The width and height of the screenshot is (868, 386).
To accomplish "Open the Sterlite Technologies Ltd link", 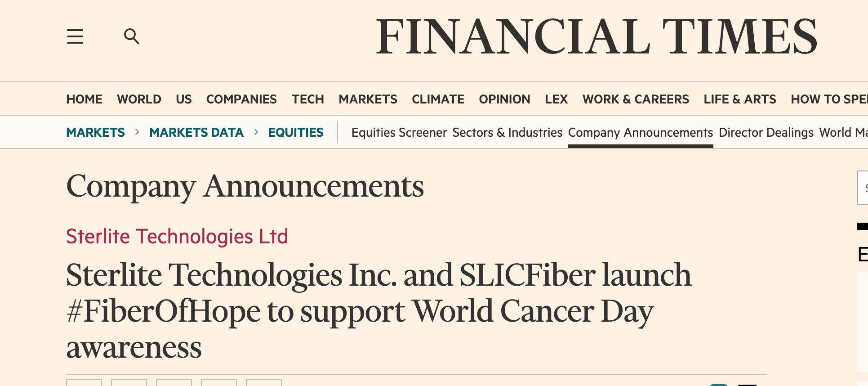I will tap(177, 236).
